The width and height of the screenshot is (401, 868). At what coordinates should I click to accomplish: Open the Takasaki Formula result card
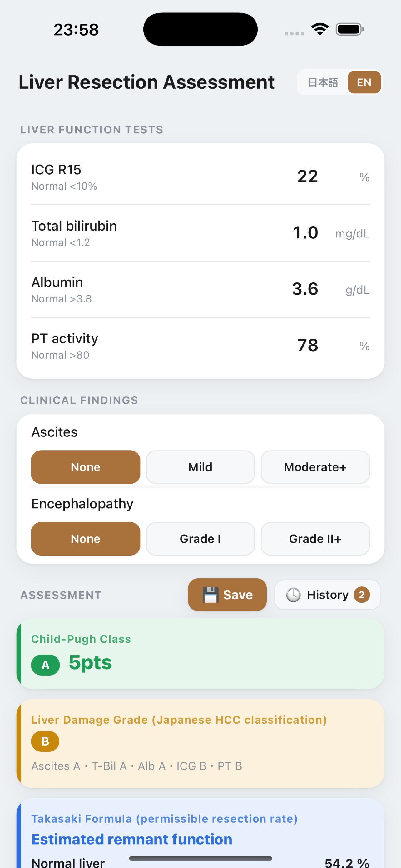point(200,833)
